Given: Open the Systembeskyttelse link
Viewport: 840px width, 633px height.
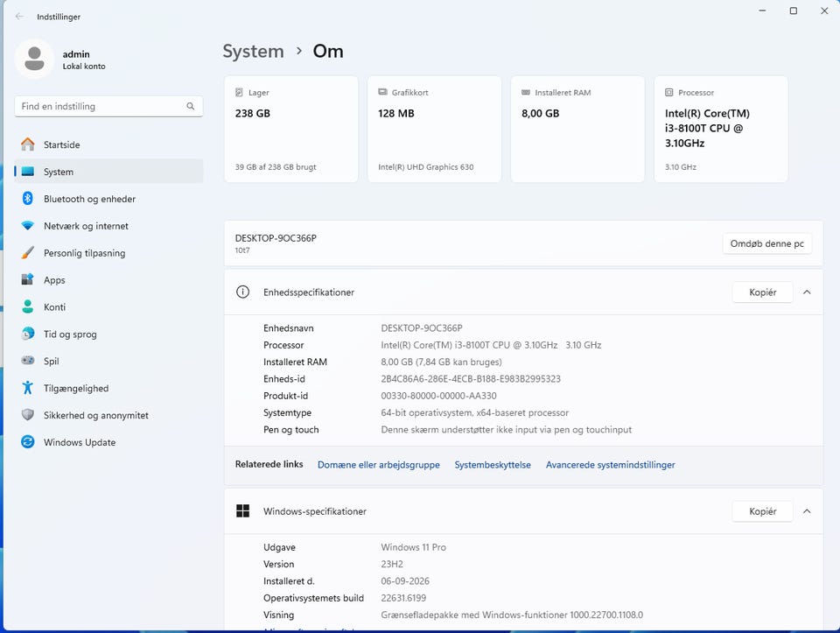Looking at the screenshot, I should [x=493, y=465].
